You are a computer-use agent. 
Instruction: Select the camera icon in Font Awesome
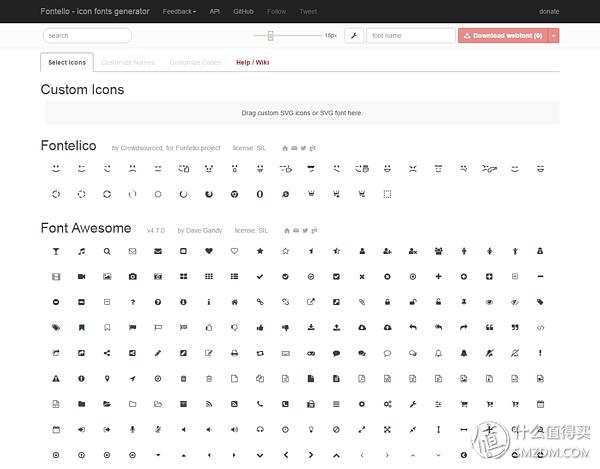tap(132, 276)
